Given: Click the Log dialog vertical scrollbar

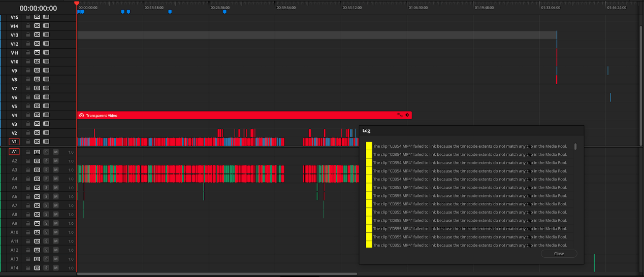Looking at the screenshot, I should pos(575,146).
